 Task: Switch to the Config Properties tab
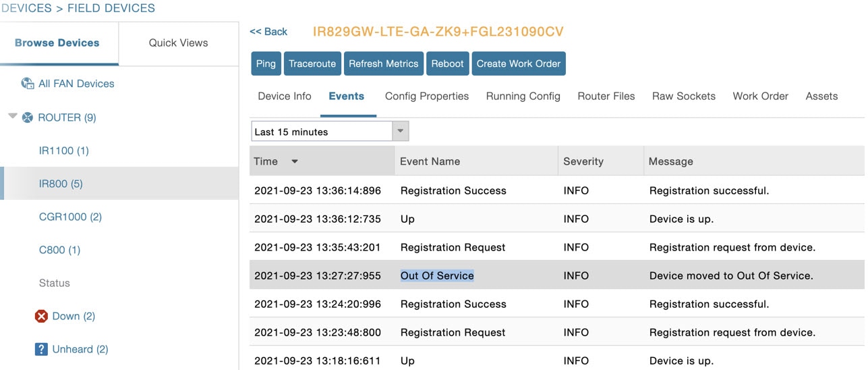click(x=427, y=96)
